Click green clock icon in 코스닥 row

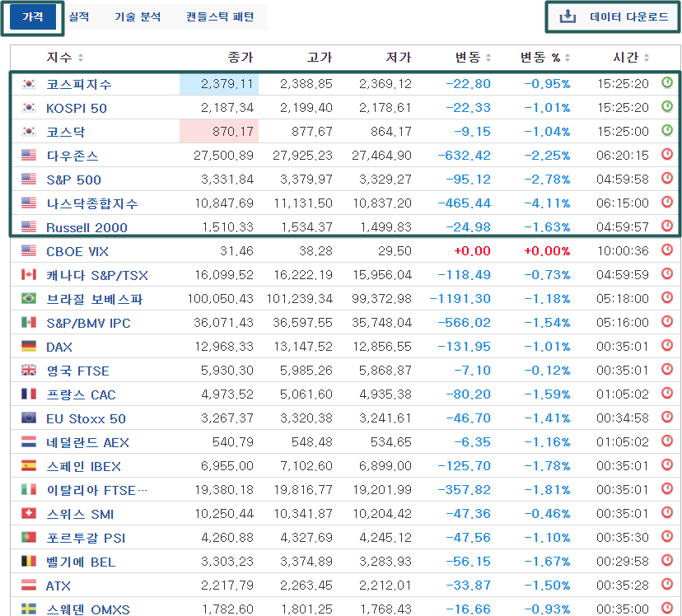pos(667,130)
